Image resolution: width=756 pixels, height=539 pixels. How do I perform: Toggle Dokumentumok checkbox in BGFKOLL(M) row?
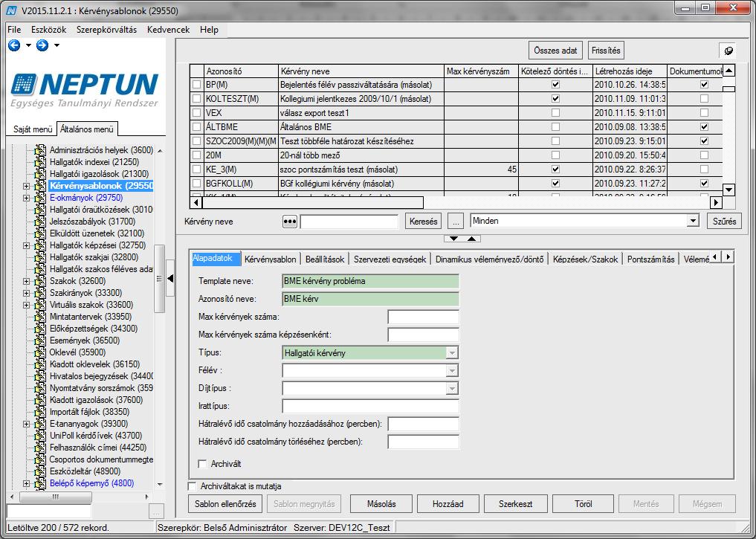coord(704,183)
